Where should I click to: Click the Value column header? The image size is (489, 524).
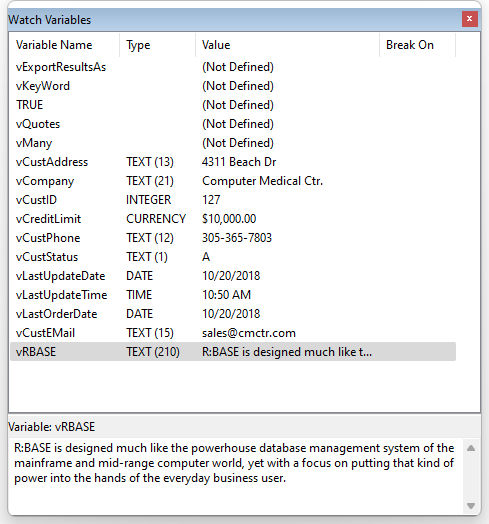point(287,45)
